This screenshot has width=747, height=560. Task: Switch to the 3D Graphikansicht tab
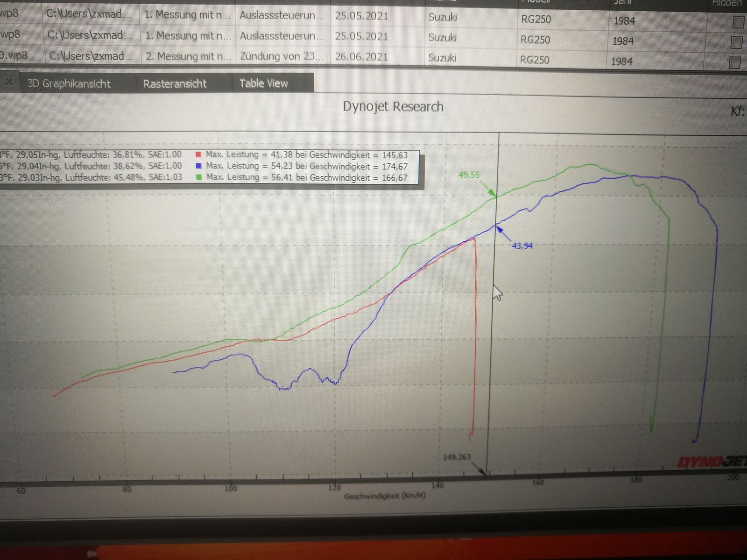69,84
